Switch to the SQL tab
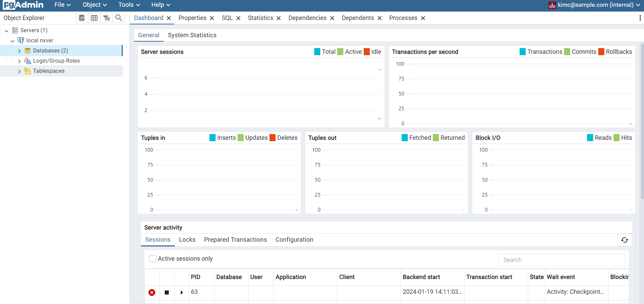This screenshot has height=304, width=644. (x=227, y=18)
